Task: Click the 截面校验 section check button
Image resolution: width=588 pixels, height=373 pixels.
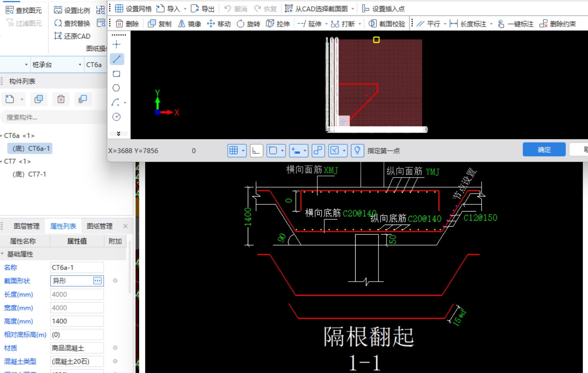Action: point(387,24)
